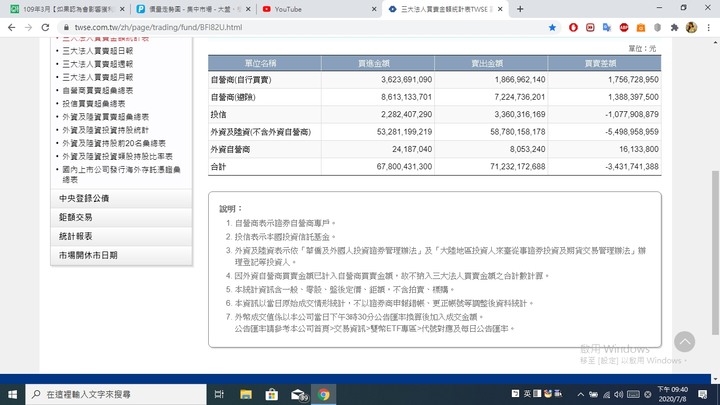The height and width of the screenshot is (405, 720).
Task: Open 外資及陸資投資持股統計 link
Action: (106, 130)
